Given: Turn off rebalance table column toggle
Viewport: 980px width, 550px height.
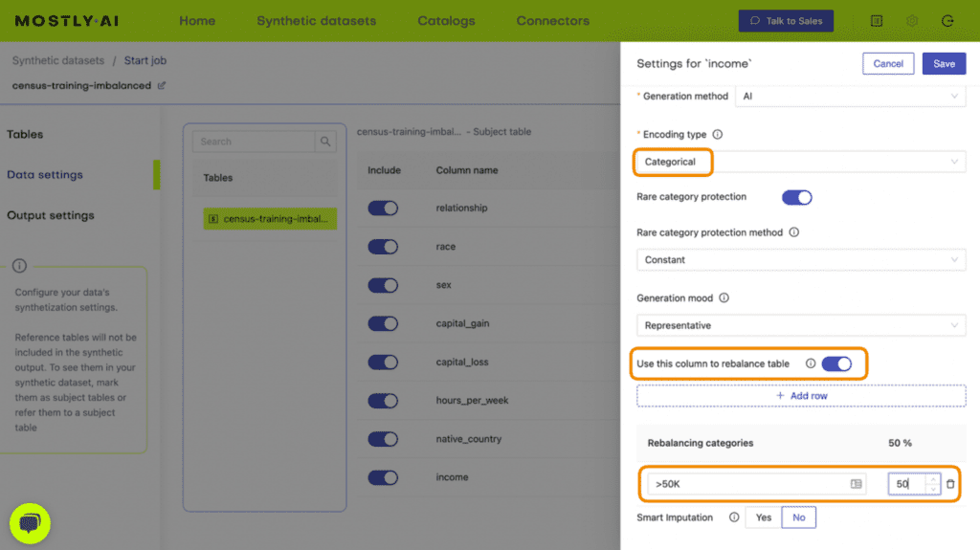Looking at the screenshot, I should [x=835, y=363].
